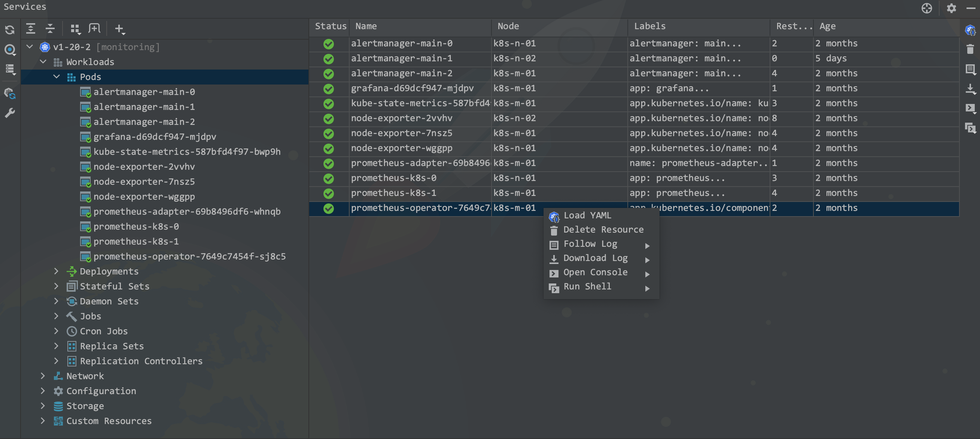This screenshot has width=980, height=439.
Task: Expand the Deployments node
Action: [56, 271]
